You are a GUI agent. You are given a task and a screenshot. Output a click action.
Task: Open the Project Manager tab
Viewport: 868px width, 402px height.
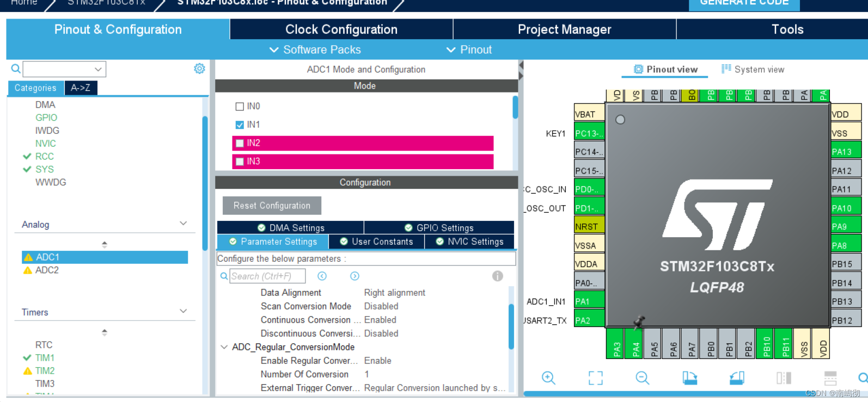tap(565, 29)
